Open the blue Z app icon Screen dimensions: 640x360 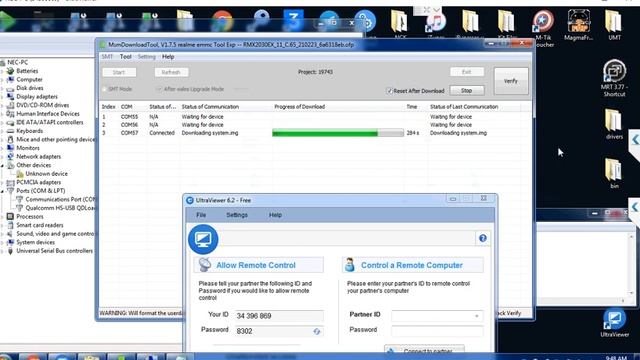click(293, 20)
